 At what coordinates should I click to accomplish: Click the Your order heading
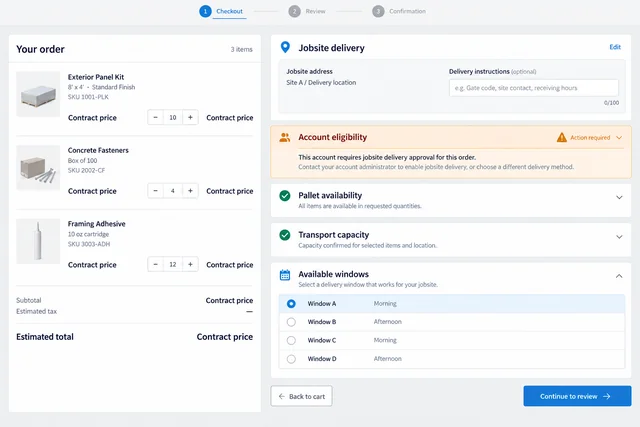coord(40,49)
